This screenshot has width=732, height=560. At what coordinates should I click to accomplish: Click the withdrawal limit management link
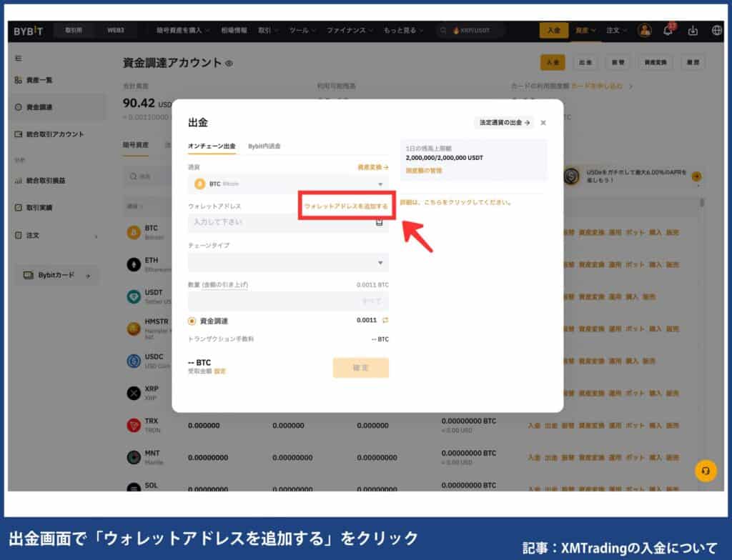(x=424, y=170)
